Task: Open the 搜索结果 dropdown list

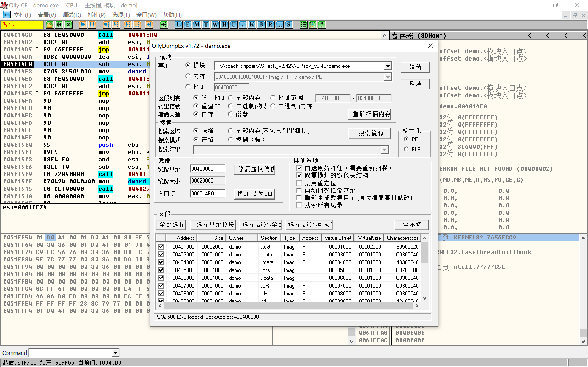Action: tap(384, 150)
